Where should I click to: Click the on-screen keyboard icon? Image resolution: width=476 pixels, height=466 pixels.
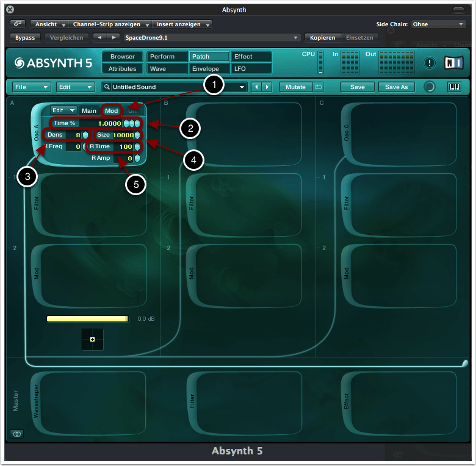[454, 87]
